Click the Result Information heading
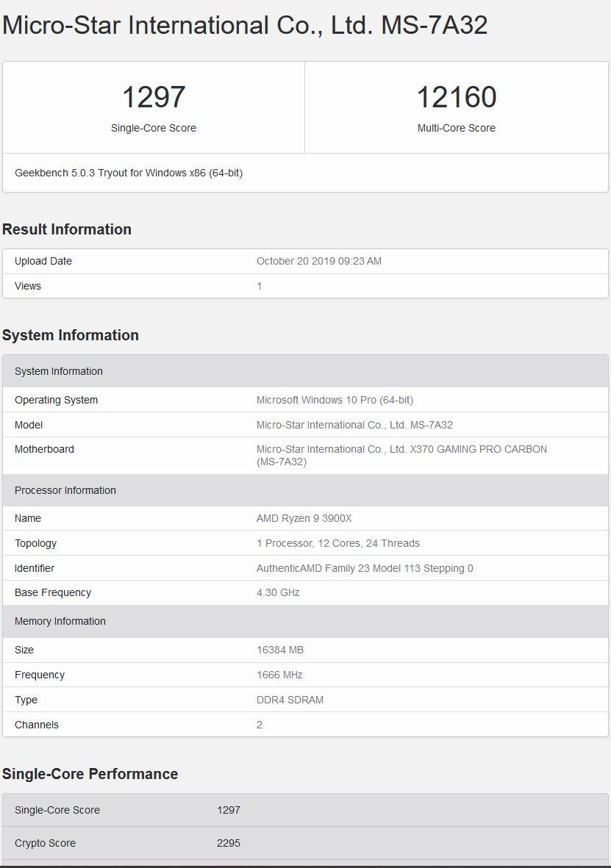 (67, 229)
